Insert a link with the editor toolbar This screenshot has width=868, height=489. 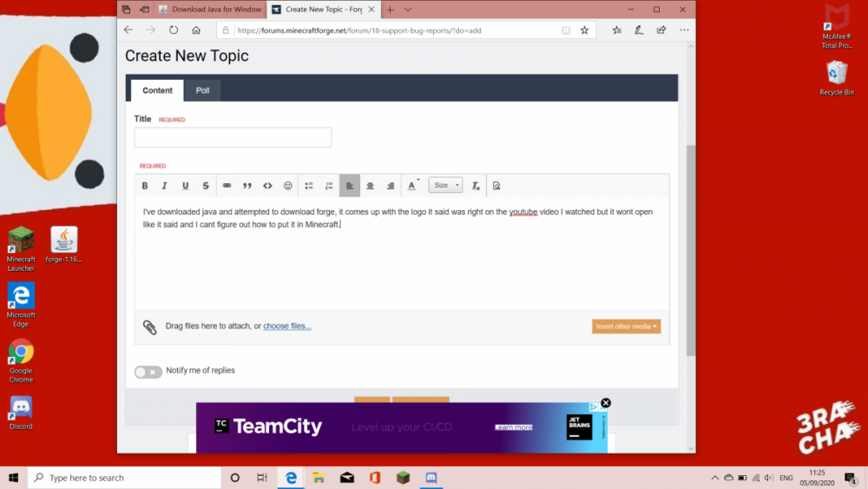coord(227,186)
